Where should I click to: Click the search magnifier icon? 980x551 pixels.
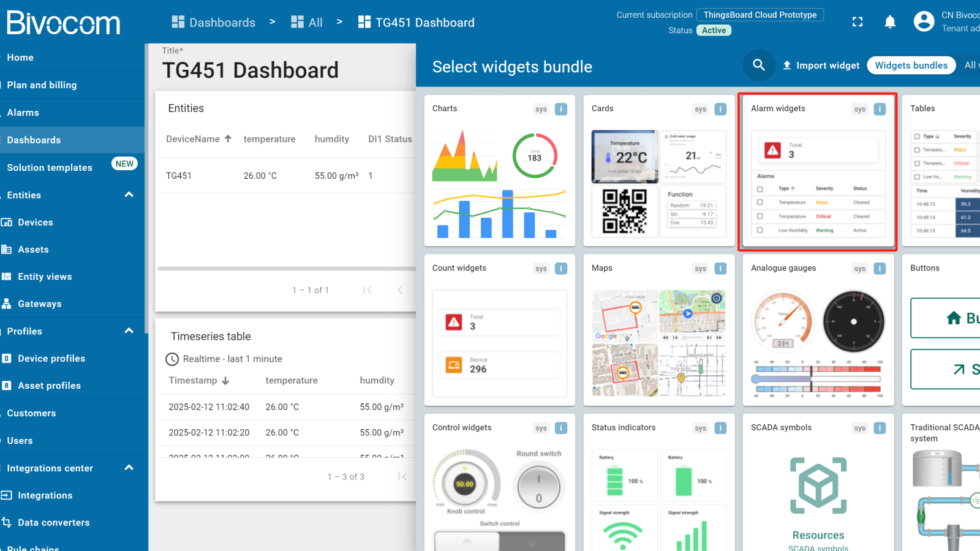(x=758, y=65)
